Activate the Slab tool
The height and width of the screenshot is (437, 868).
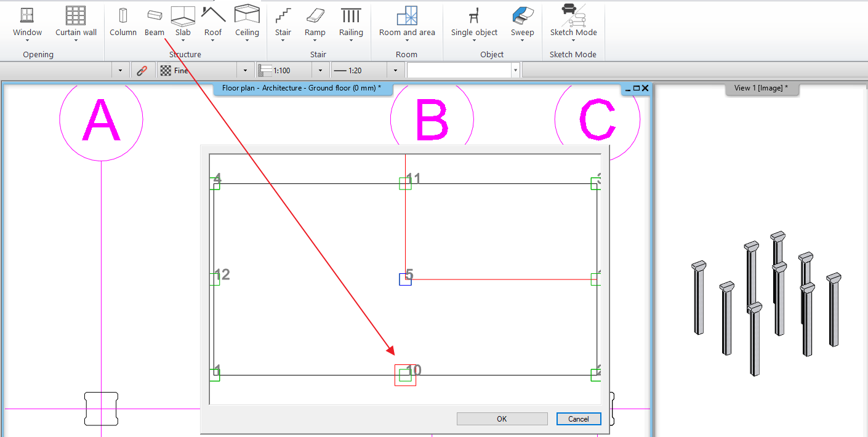click(x=182, y=18)
